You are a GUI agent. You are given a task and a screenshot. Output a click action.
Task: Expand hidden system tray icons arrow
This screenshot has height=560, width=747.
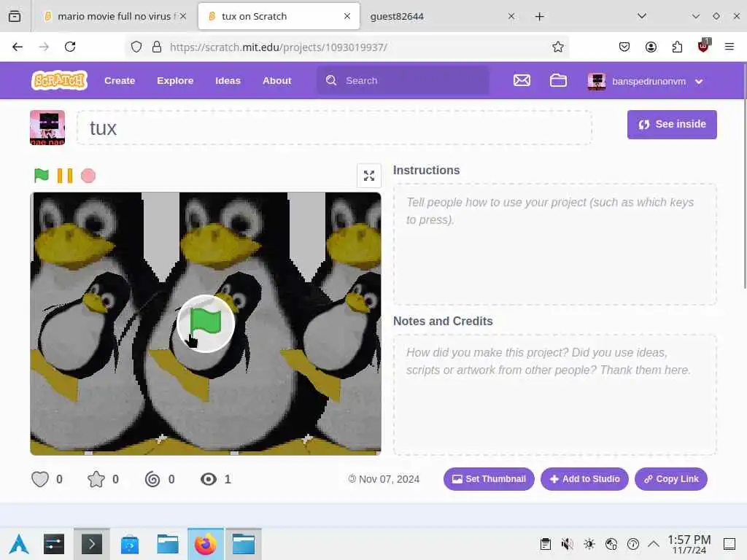coord(654,544)
